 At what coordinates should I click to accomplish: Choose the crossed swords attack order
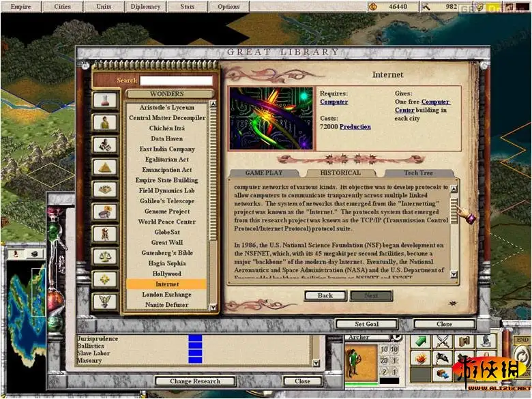(x=443, y=342)
